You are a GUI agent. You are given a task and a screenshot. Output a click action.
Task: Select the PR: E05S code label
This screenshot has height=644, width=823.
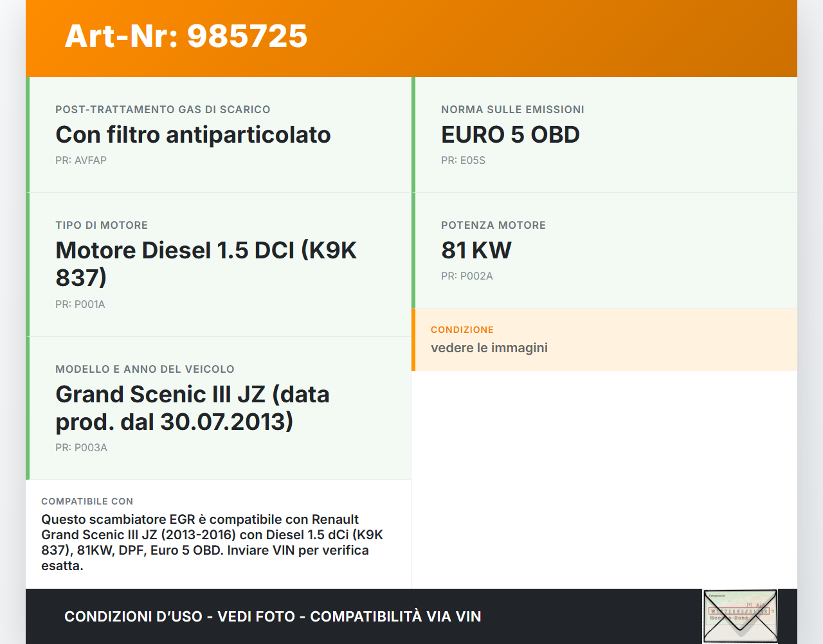click(464, 160)
